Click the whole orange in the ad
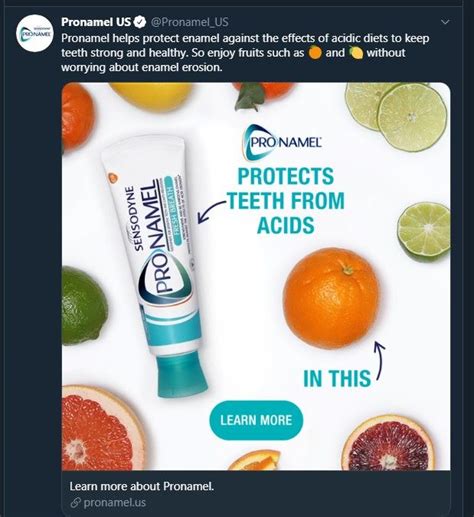 pos(332,298)
